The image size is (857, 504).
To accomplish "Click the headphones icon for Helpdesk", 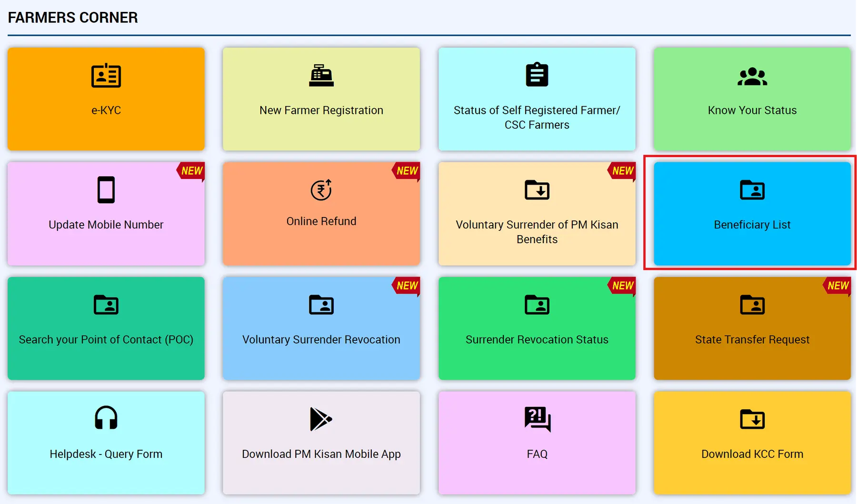I will (x=106, y=418).
